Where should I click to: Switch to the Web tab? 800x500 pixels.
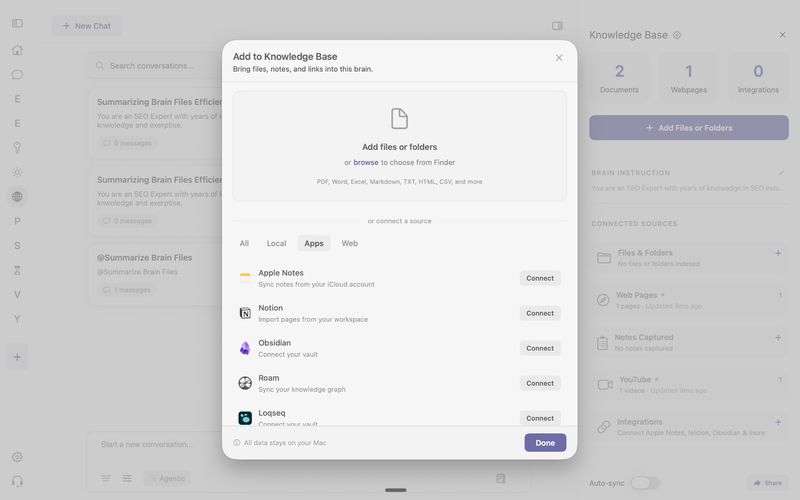[349, 243]
